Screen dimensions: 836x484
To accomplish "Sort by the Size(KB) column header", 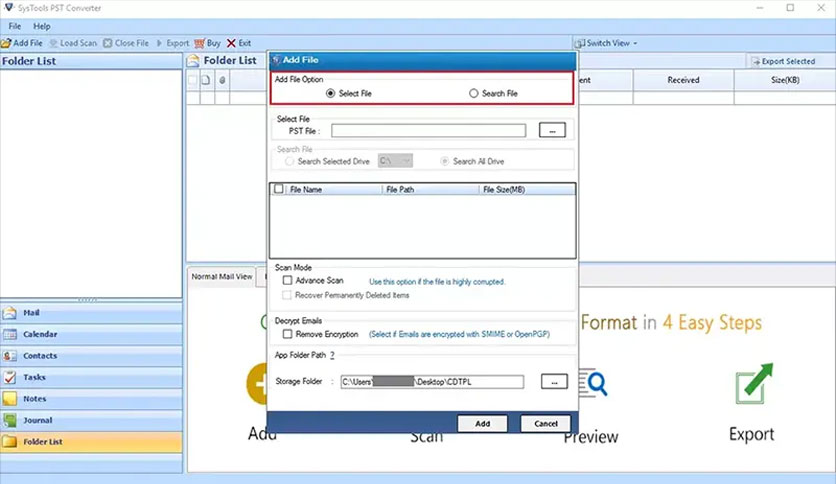I will tap(785, 80).
